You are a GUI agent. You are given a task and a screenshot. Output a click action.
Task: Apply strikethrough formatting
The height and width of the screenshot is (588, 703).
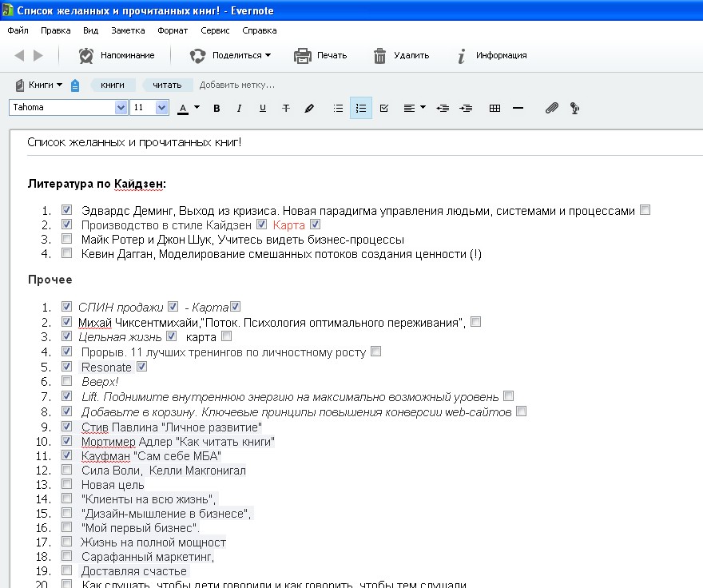click(286, 108)
